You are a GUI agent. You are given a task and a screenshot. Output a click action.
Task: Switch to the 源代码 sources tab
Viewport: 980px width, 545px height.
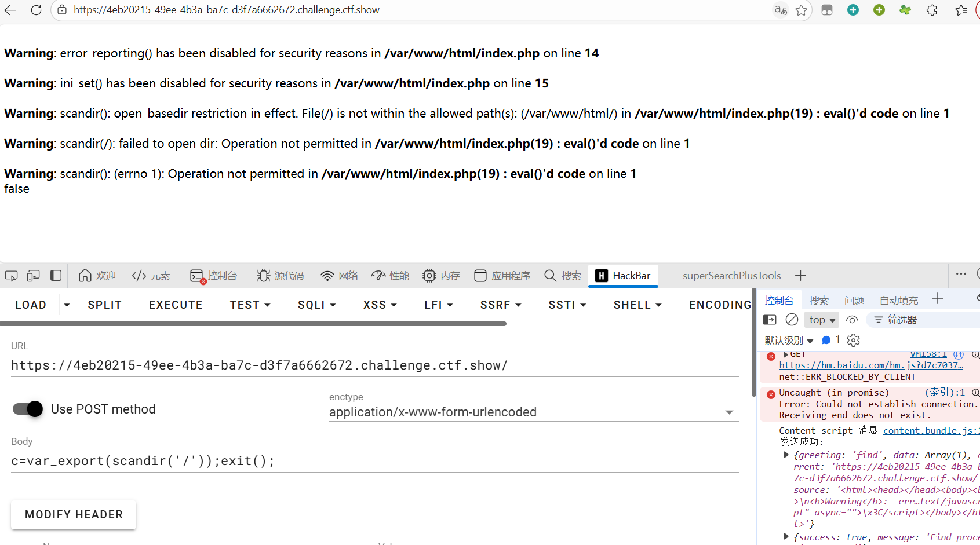(x=280, y=276)
